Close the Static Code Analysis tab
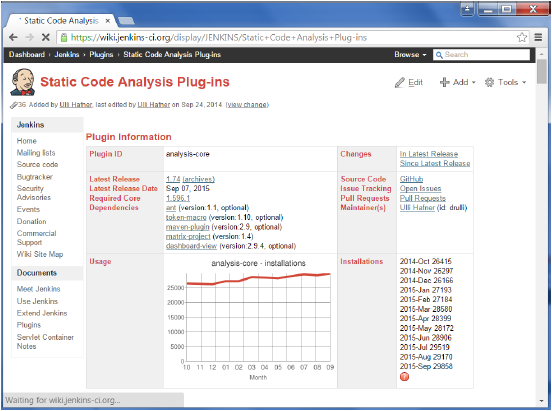 [108, 21]
